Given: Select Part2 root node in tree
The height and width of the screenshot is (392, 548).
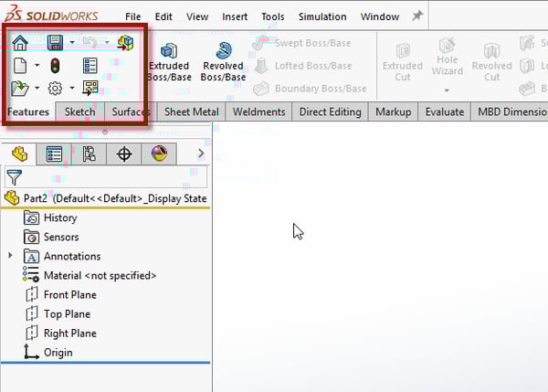Looking at the screenshot, I should click(106, 198).
